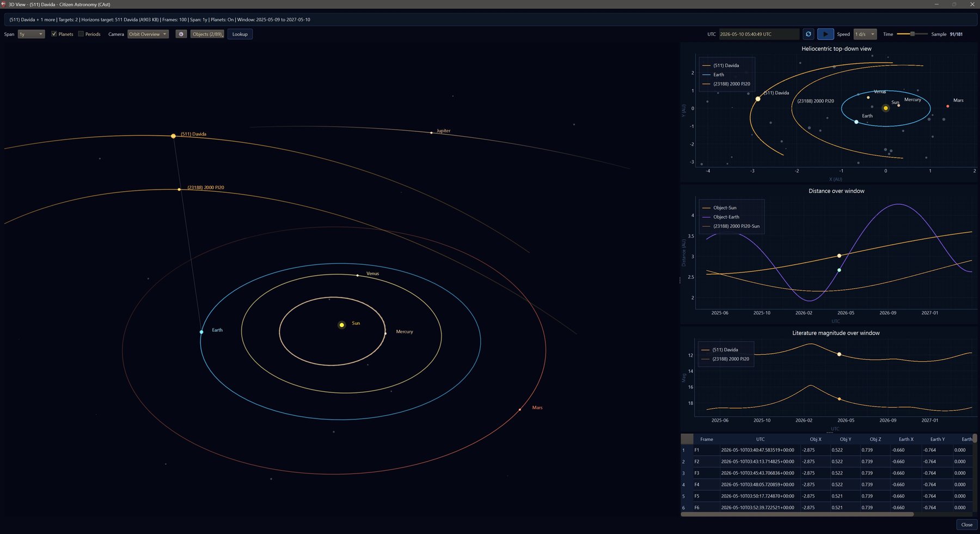The height and width of the screenshot is (534, 980).
Task: Start playback with the play button
Action: pyautogui.click(x=825, y=34)
